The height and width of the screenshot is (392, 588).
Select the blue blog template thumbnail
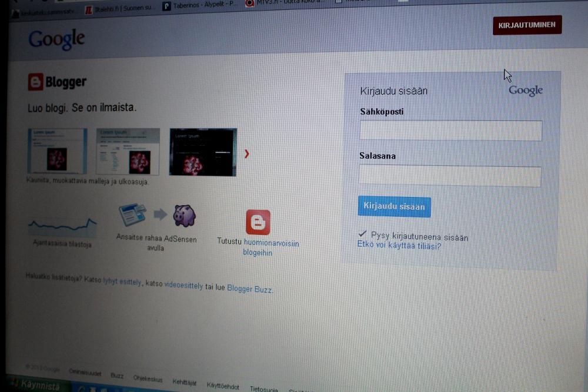[58, 151]
